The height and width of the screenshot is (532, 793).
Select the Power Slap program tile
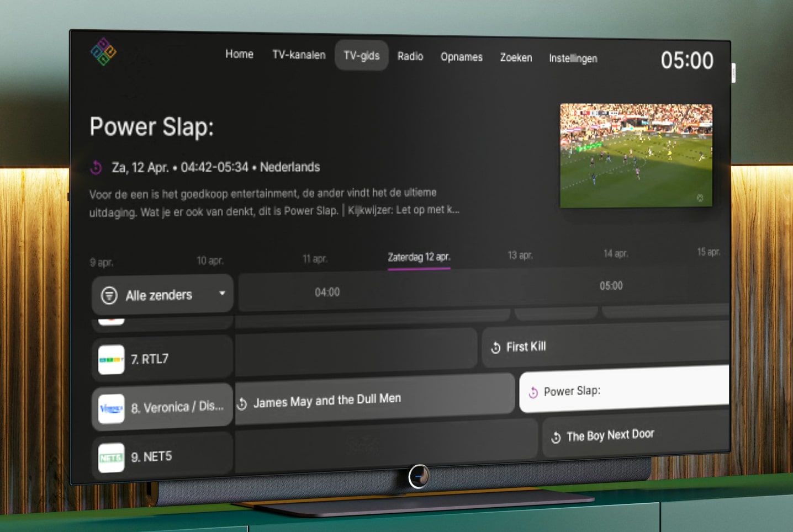point(624,390)
